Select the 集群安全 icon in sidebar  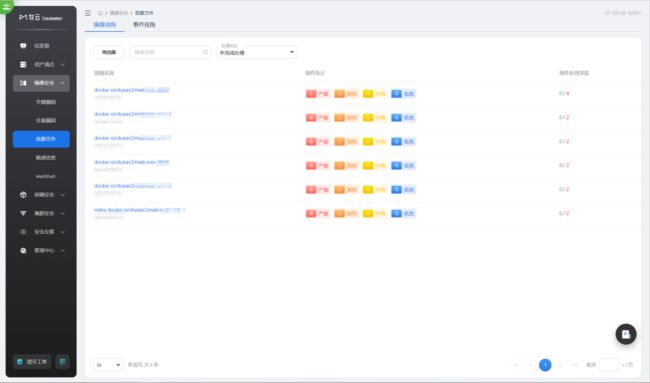23,213
